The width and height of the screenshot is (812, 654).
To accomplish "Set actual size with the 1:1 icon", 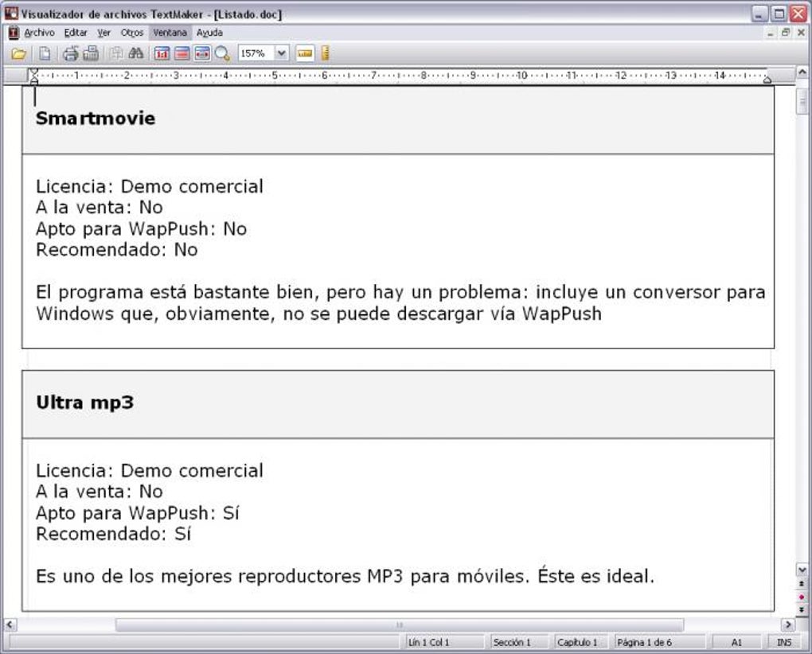I will 162,53.
